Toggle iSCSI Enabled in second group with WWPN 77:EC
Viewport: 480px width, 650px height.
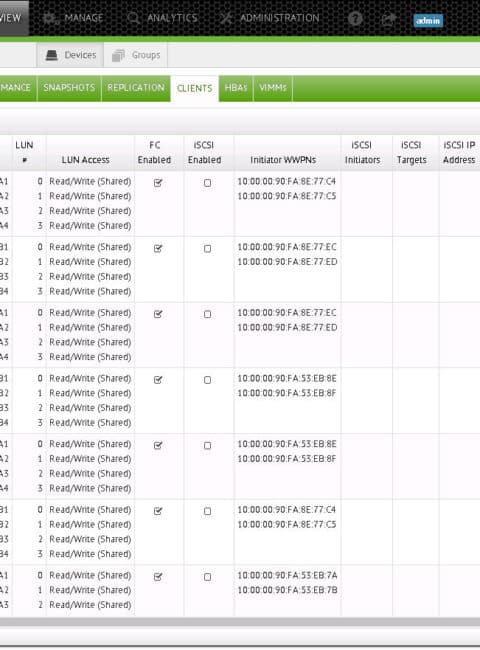point(207,249)
